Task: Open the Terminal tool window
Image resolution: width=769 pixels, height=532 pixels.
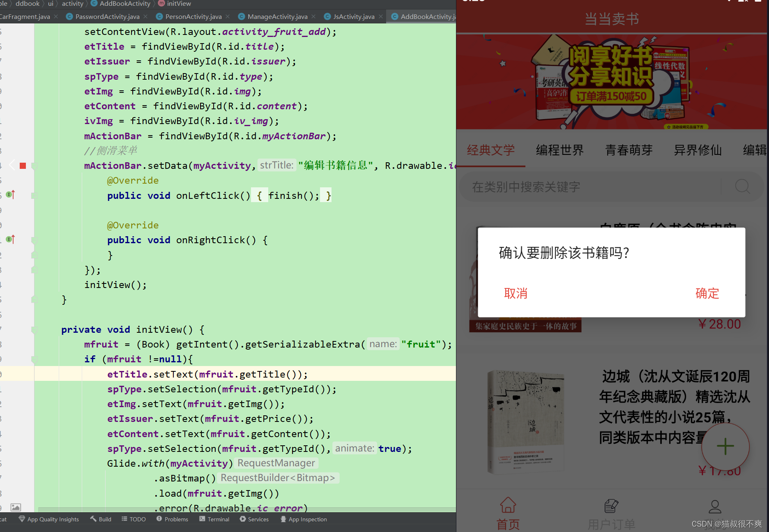Action: pos(214,519)
